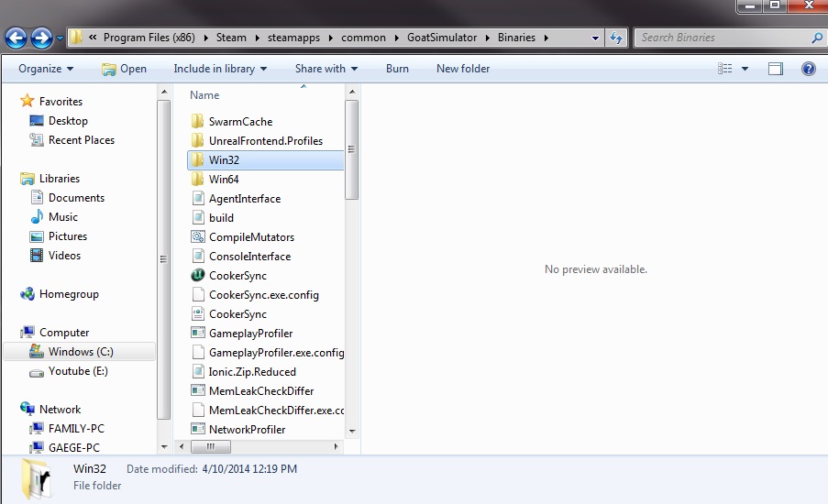828x504 pixels.
Task: Select the Win32 folder
Action: tap(266, 160)
